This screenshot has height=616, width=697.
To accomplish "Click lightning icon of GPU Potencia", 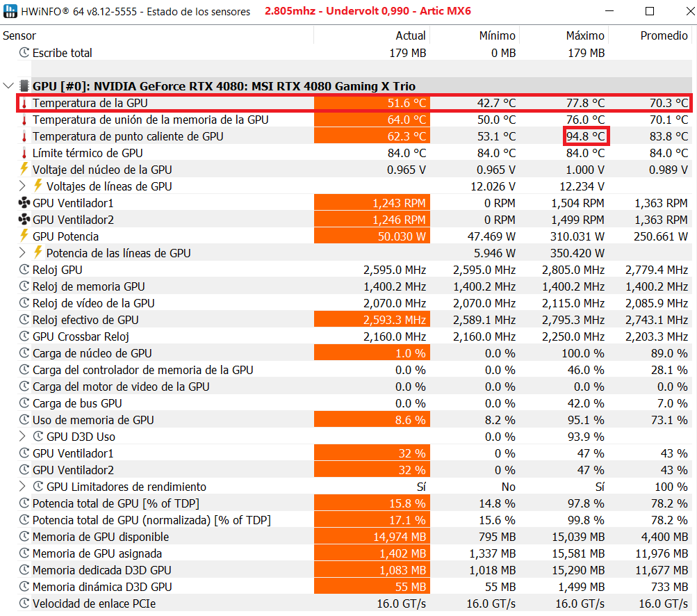I will (x=24, y=236).
